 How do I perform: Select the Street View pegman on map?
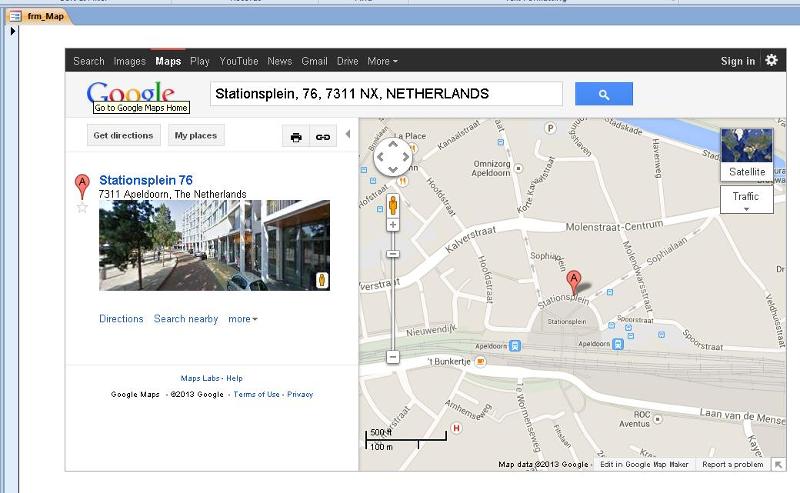click(x=393, y=206)
